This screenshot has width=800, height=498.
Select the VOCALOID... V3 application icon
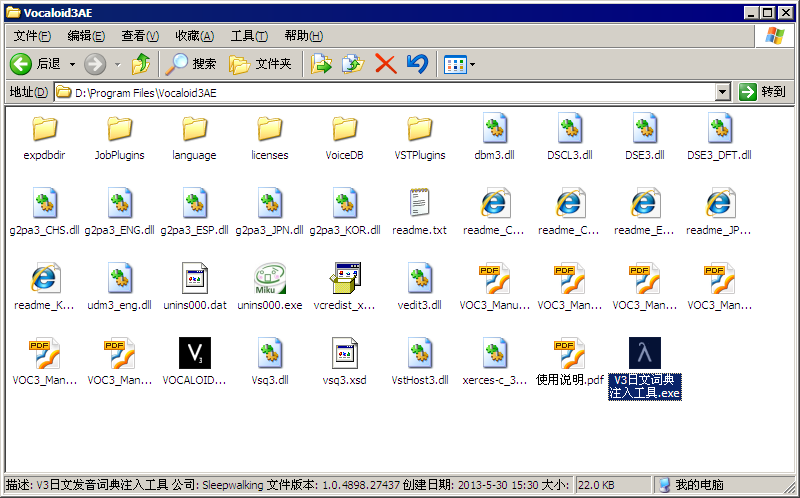click(x=194, y=362)
